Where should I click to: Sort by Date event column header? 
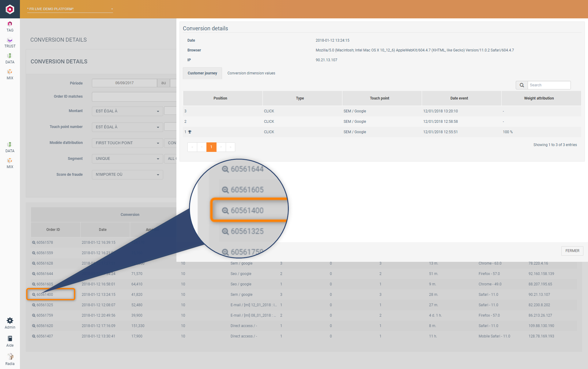tap(459, 98)
